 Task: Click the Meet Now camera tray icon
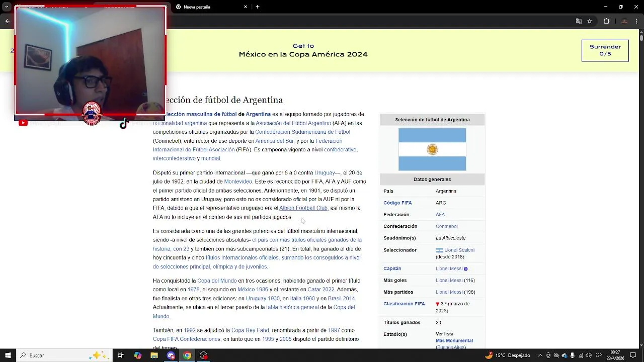548,355
